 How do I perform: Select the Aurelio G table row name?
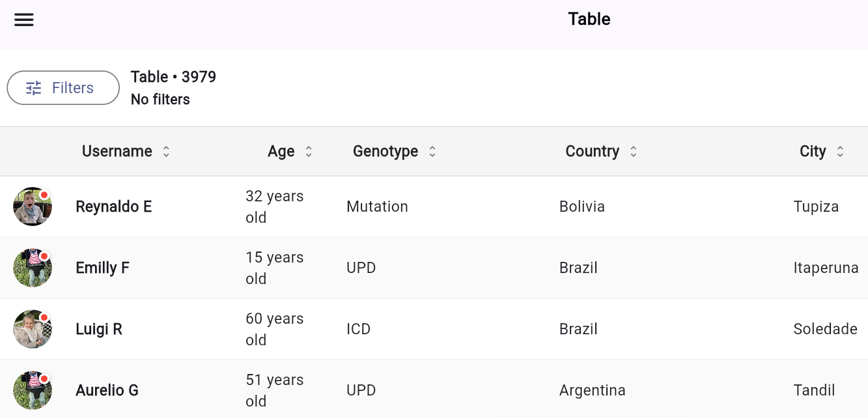click(107, 390)
